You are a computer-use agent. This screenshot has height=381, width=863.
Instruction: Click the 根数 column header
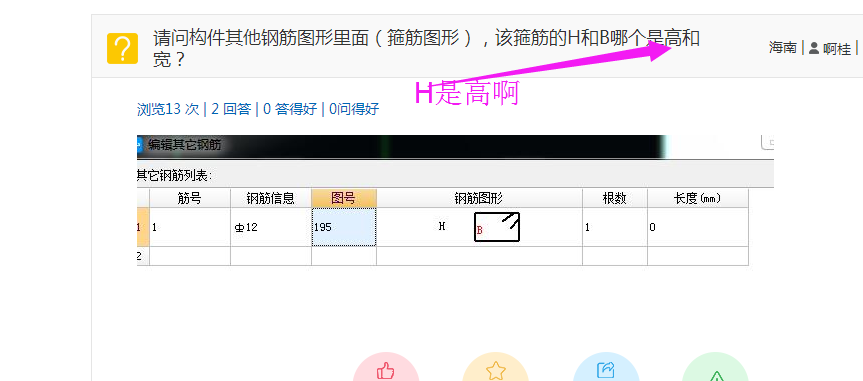tap(615, 198)
